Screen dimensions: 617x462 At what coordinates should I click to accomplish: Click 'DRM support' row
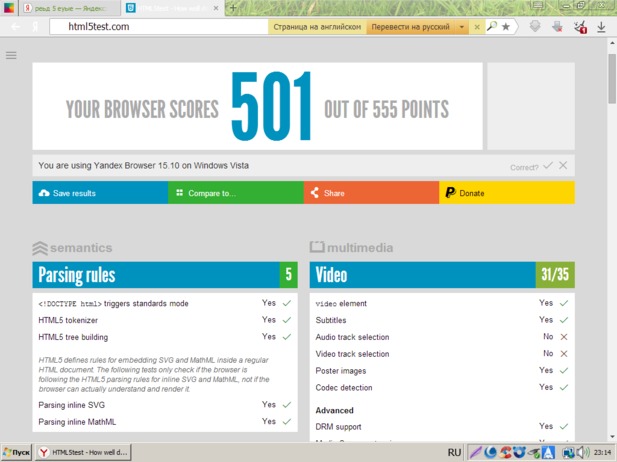point(442,427)
